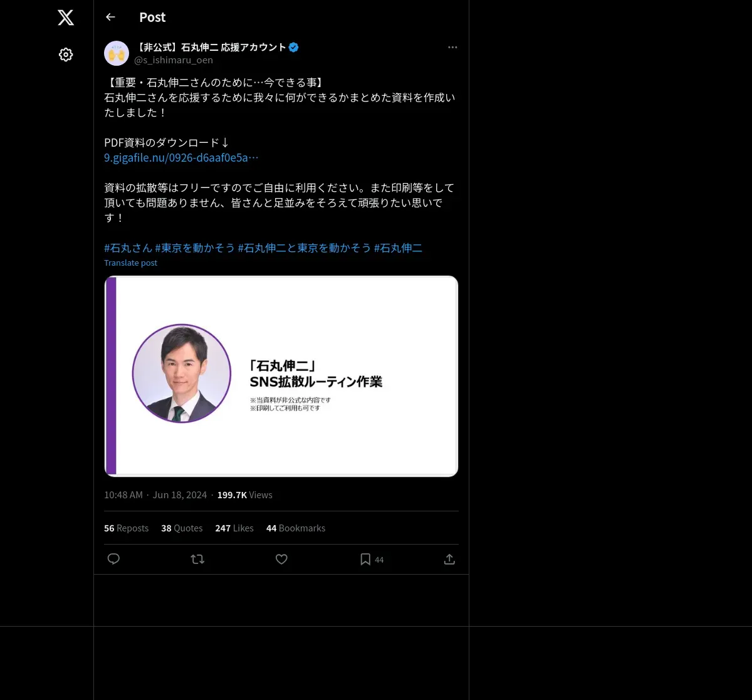This screenshot has height=700, width=752.
Task: Click the repost arrows icon
Action: (197, 559)
